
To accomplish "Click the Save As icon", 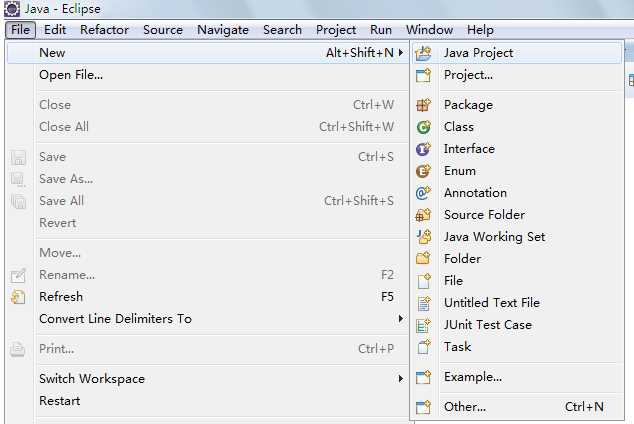I will click(18, 179).
